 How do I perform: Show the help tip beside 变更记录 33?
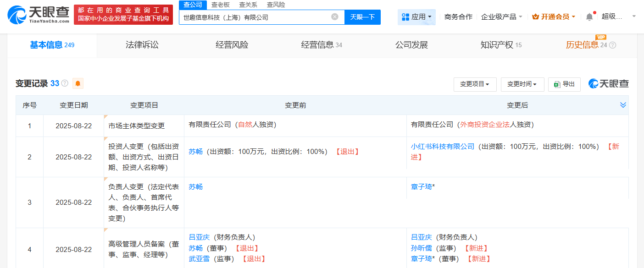pos(65,83)
